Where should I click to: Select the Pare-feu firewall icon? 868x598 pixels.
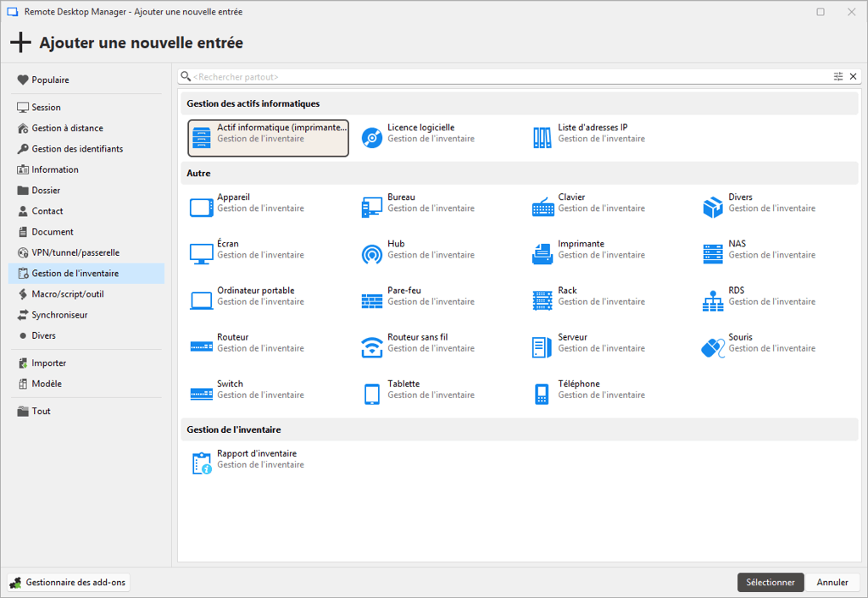click(371, 301)
